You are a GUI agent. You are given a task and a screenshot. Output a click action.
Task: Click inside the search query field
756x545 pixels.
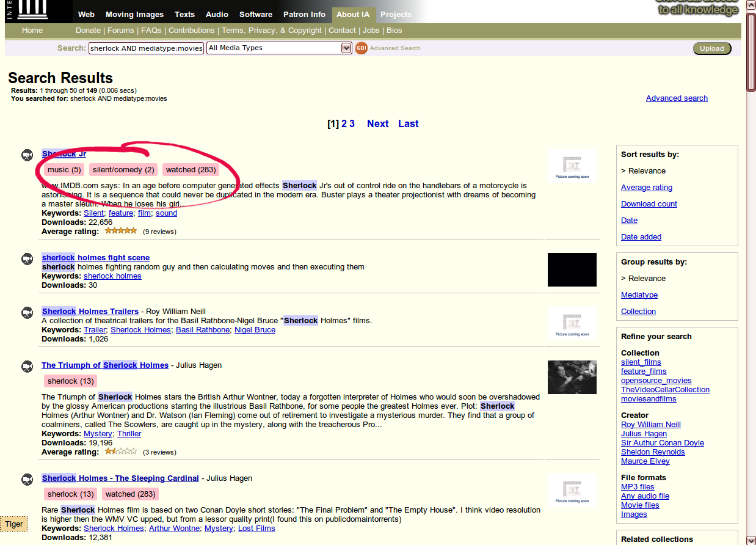point(145,48)
